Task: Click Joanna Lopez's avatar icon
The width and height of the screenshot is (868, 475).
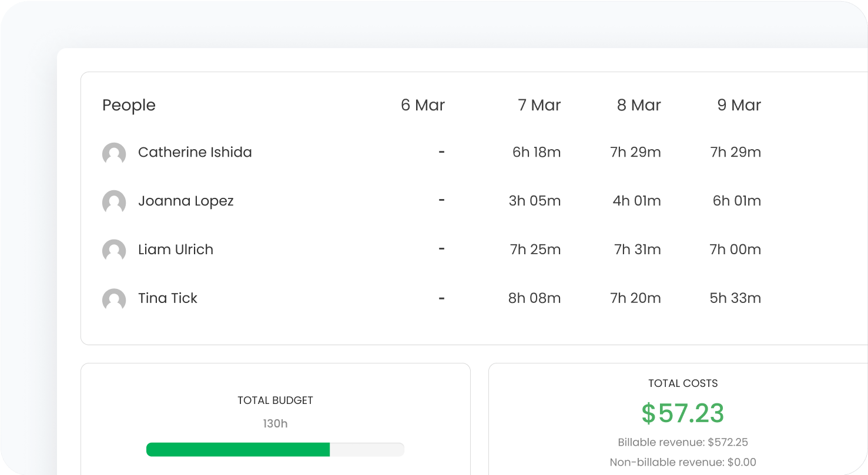Action: [114, 203]
